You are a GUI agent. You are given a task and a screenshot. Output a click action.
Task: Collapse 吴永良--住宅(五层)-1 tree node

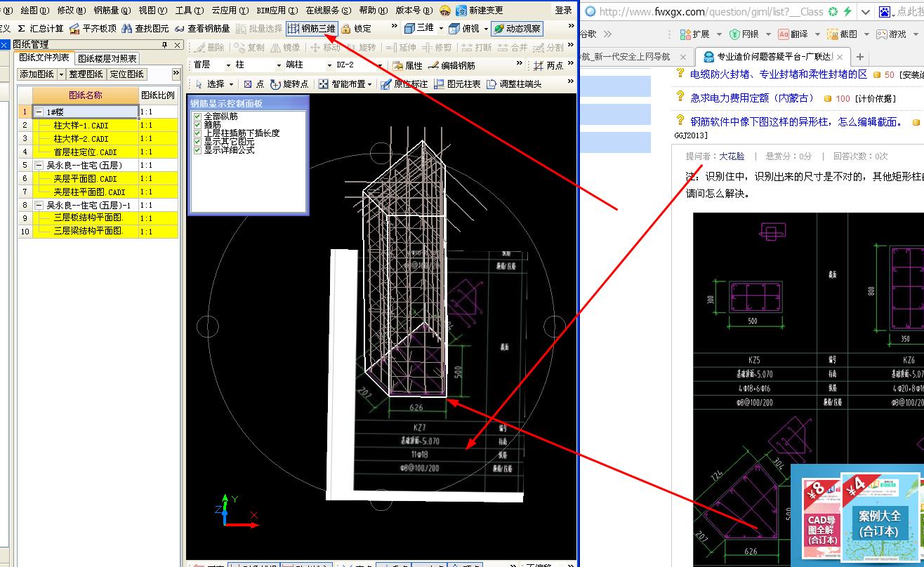click(x=39, y=206)
